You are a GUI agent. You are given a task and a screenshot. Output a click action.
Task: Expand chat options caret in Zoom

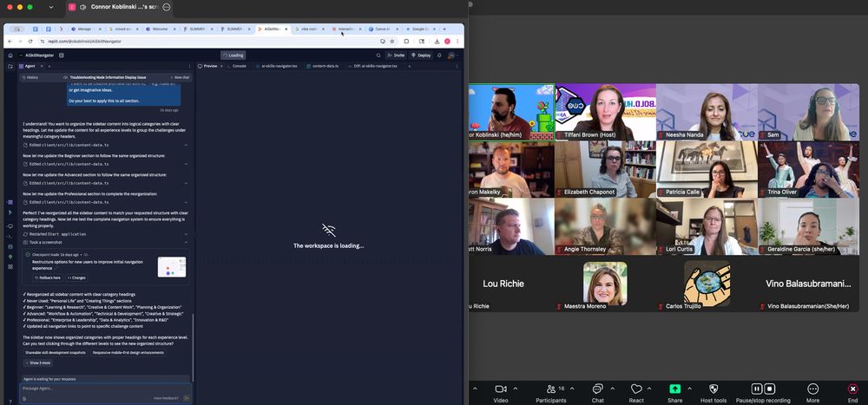point(612,389)
